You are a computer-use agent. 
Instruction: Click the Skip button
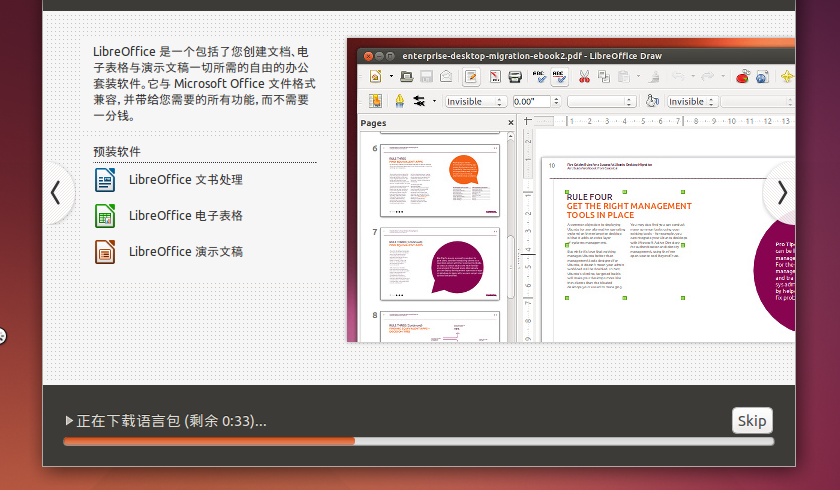pos(752,421)
